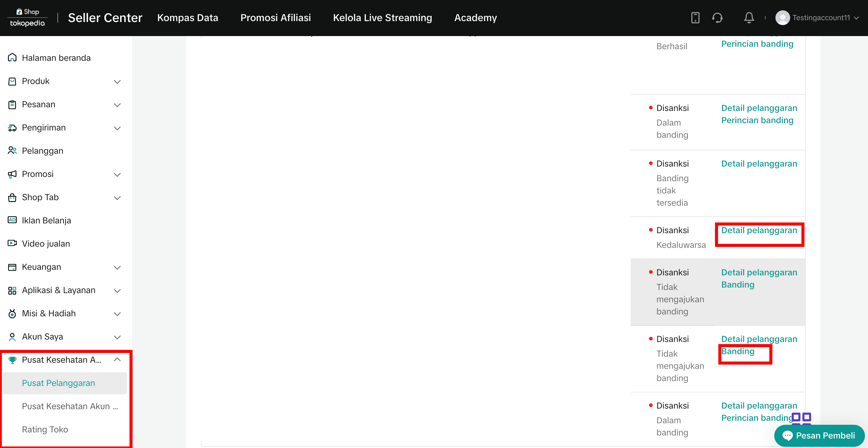
Task: Open the headset support icon
Action: [717, 17]
